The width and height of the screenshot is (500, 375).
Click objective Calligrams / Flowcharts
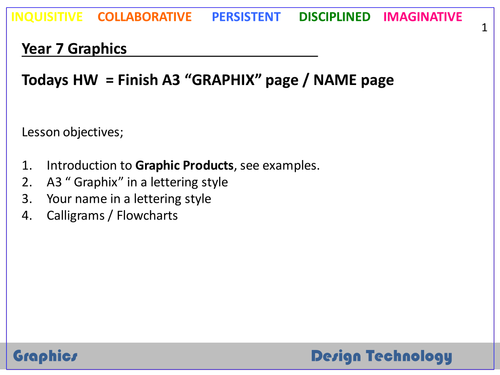(x=112, y=215)
